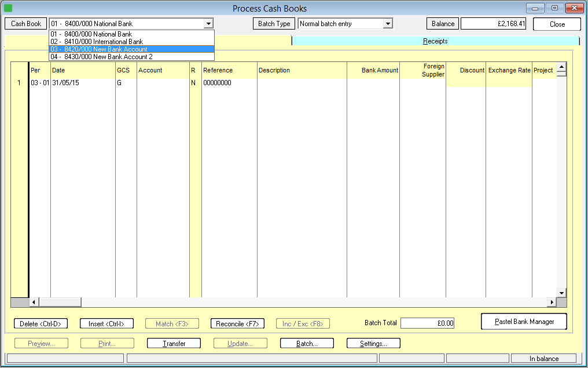Open the Cash Book dropdown arrow
This screenshot has width=588, height=368.
click(x=208, y=24)
